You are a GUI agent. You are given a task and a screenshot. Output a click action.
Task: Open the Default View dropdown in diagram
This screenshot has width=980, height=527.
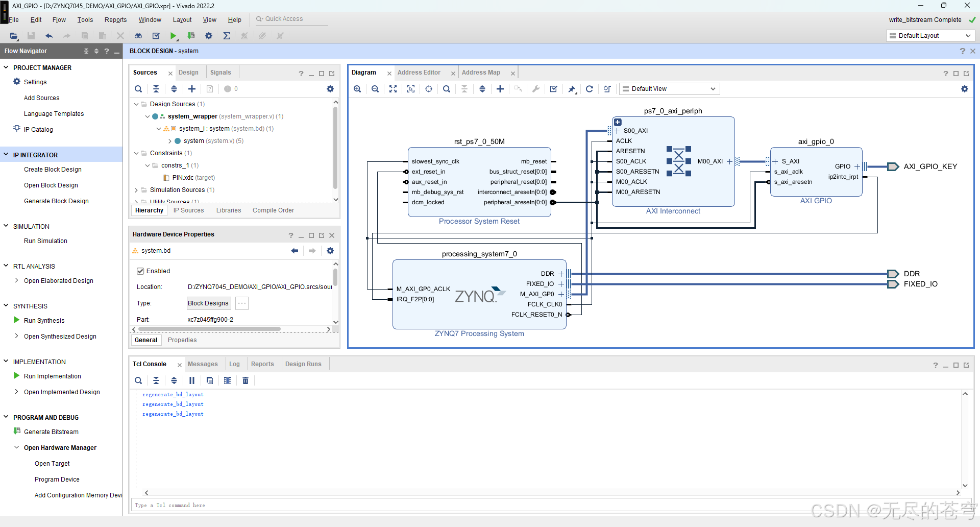(x=670, y=89)
